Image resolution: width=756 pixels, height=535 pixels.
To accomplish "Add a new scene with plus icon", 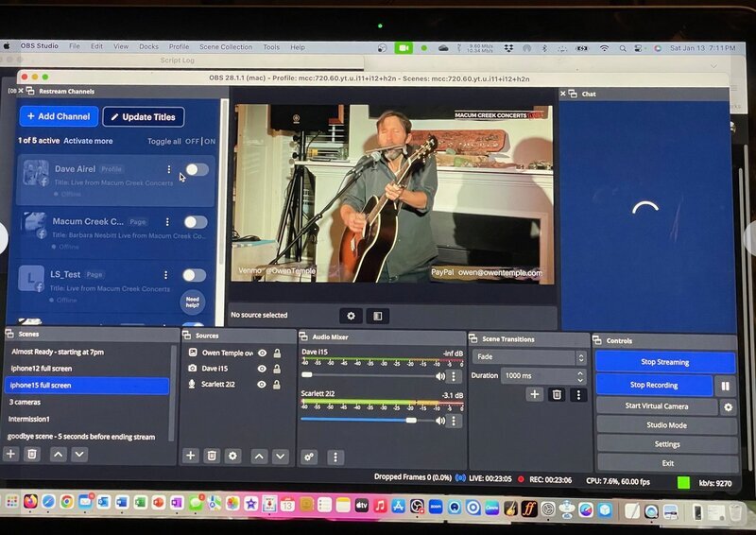I will tap(11, 455).
